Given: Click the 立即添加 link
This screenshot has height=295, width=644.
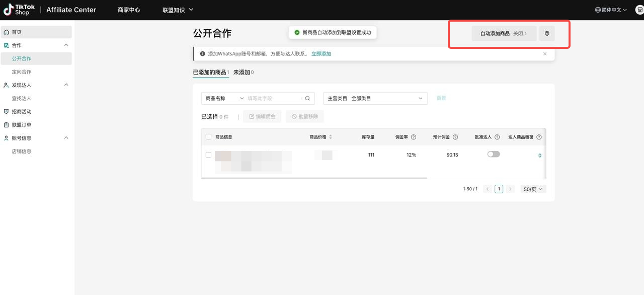Looking at the screenshot, I should click(321, 54).
